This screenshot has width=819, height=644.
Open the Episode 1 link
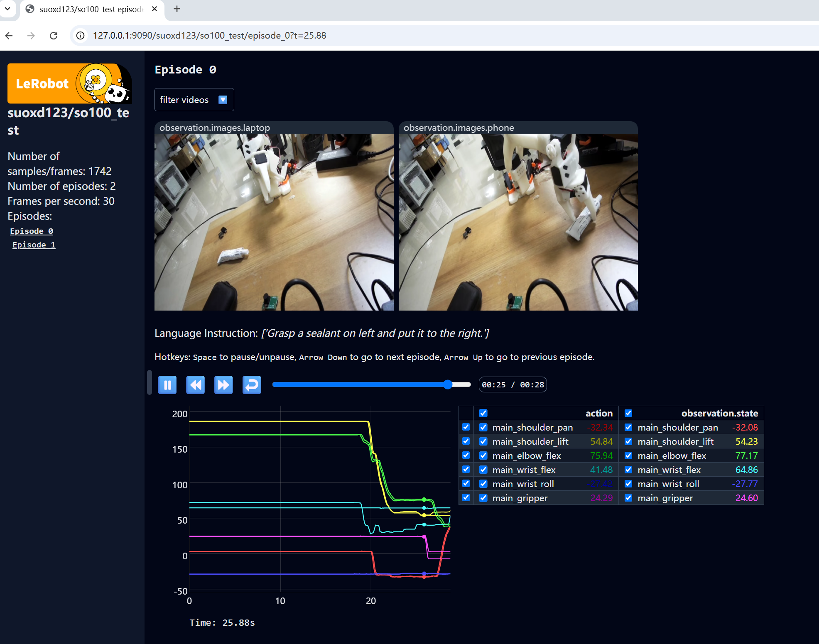pyautogui.click(x=34, y=245)
